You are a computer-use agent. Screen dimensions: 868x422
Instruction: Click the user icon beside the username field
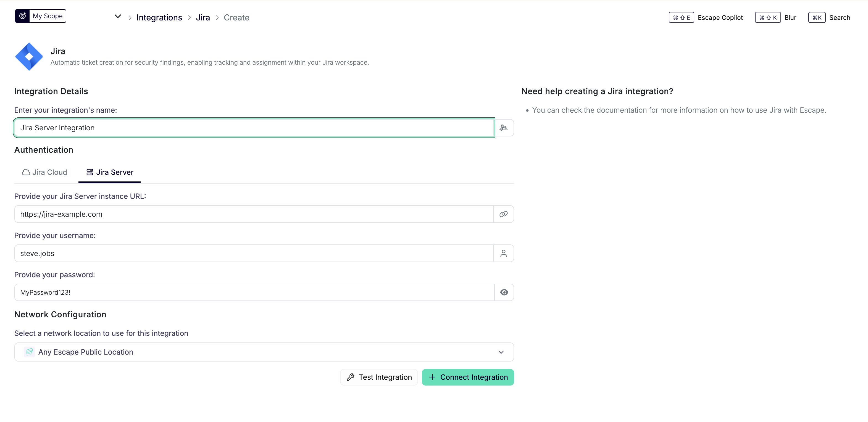[503, 253]
